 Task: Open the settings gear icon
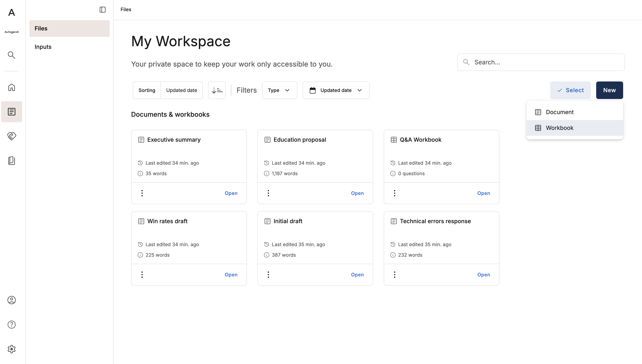[12, 349]
